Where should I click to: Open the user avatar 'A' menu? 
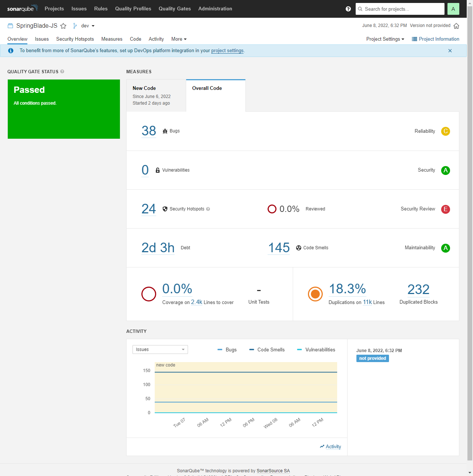[x=453, y=9]
